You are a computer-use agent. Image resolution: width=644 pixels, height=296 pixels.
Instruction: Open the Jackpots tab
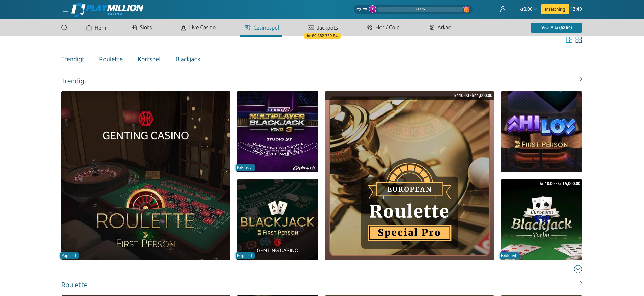click(323, 28)
